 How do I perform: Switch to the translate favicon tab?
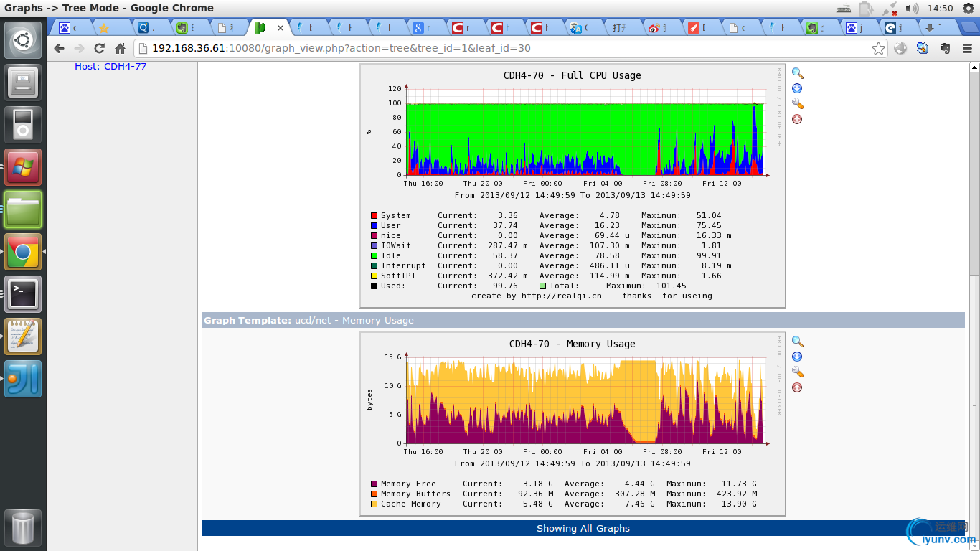pyautogui.click(x=583, y=28)
